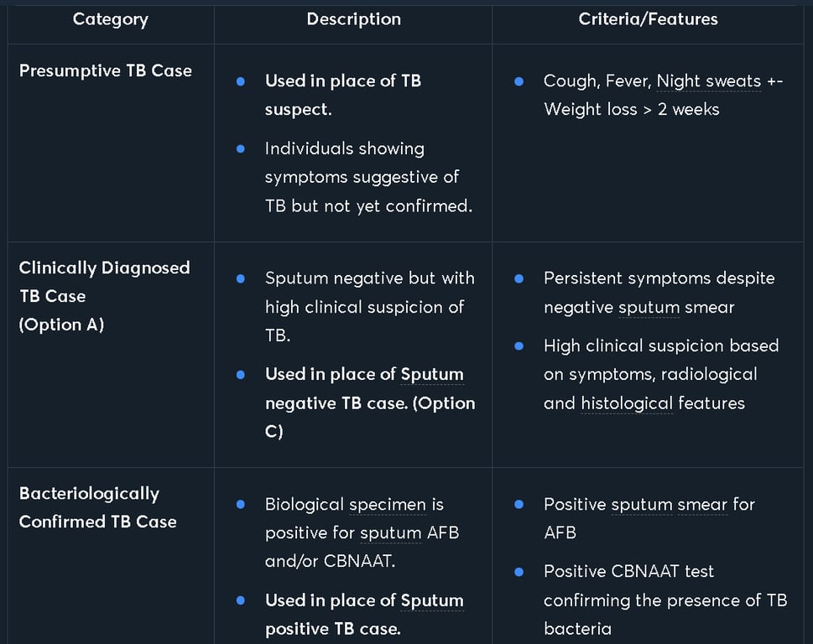This screenshot has height=644, width=813.
Task: Click 'Persistent symptoms despite negative sputum smear' text
Action: click(x=659, y=293)
